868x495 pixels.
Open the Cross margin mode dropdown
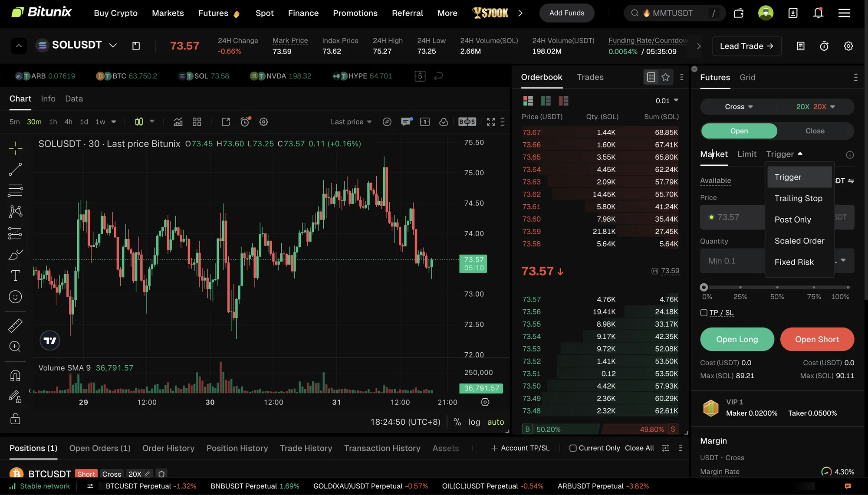pyautogui.click(x=739, y=107)
